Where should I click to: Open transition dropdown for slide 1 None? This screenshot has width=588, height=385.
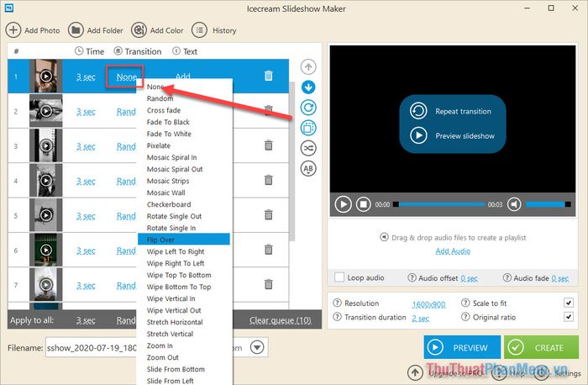126,77
